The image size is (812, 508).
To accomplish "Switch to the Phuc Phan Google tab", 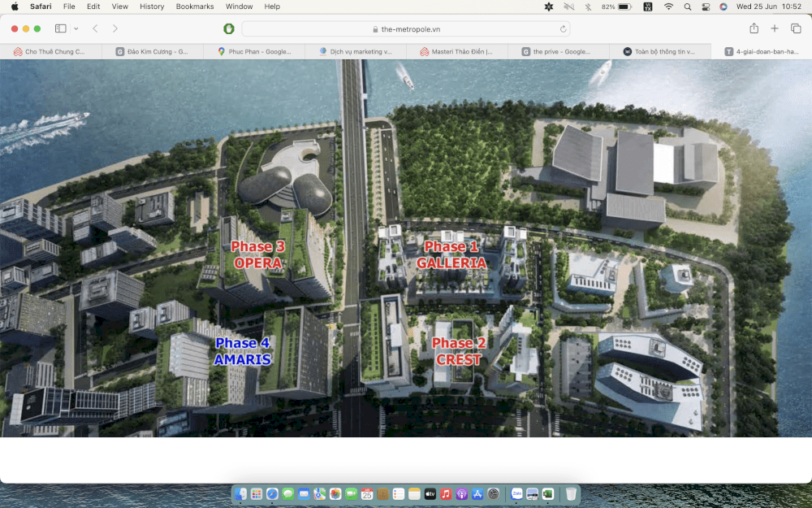I will tap(254, 51).
